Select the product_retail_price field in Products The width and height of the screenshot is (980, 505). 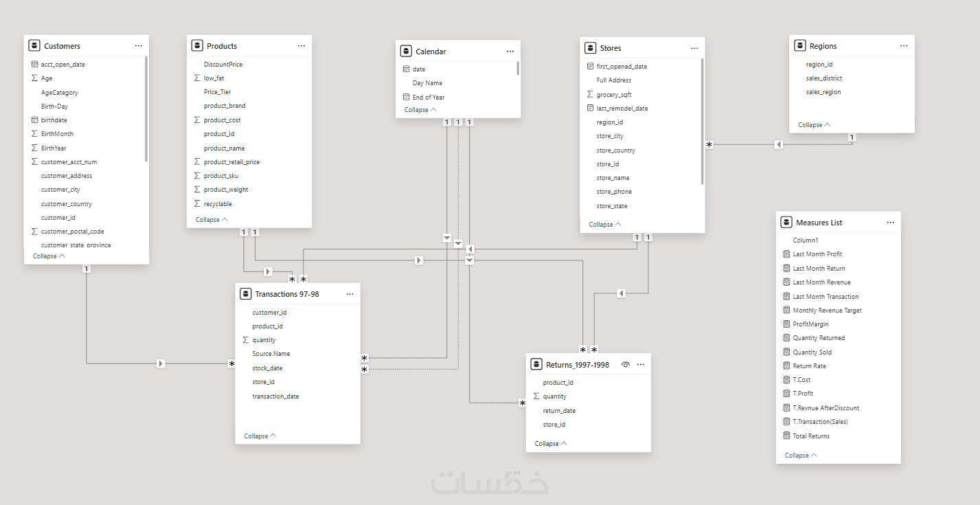(x=231, y=162)
